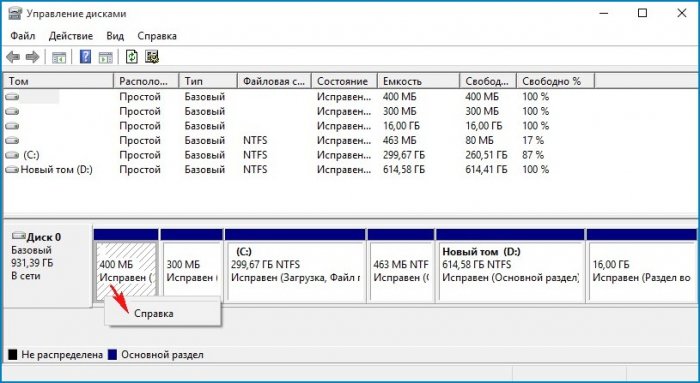This screenshot has width=700, height=383.
Task: Click the 299,67 ГБ capacity cell
Action: pyautogui.click(x=404, y=155)
